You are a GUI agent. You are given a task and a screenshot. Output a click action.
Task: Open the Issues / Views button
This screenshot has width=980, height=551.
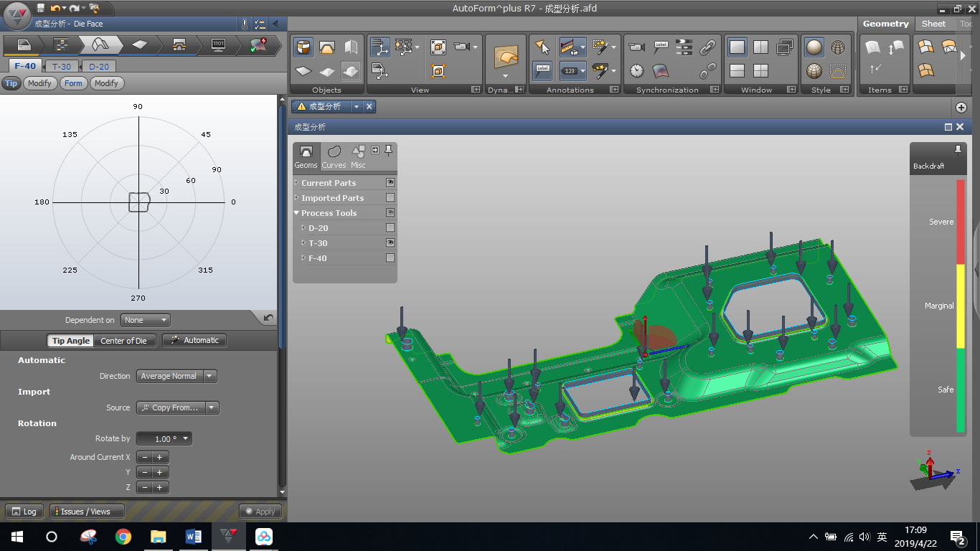click(x=86, y=512)
